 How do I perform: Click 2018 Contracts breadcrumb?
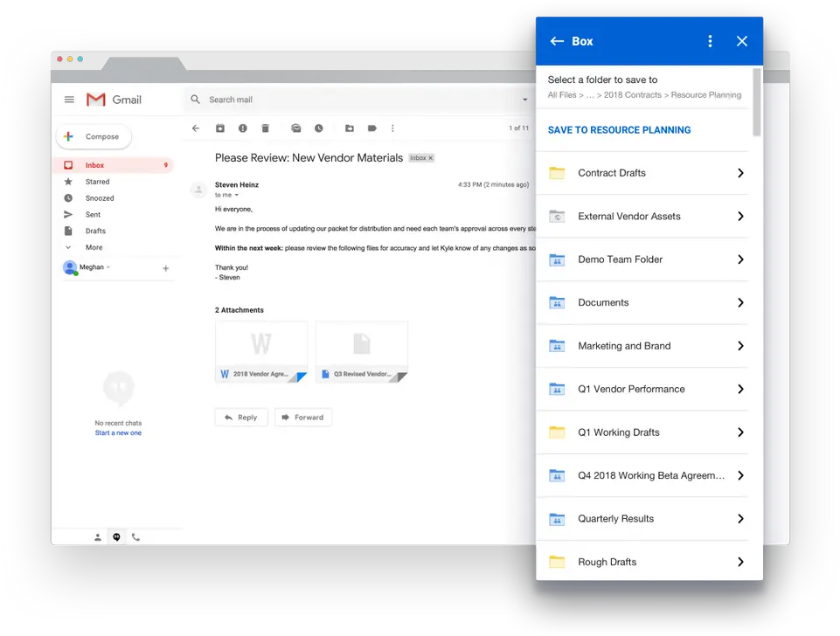(x=633, y=94)
